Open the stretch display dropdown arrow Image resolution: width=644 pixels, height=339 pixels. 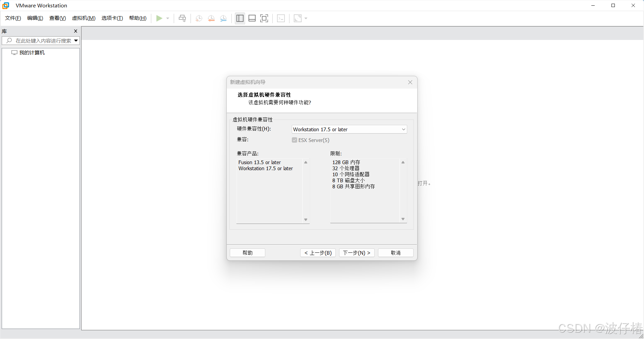coord(306,18)
